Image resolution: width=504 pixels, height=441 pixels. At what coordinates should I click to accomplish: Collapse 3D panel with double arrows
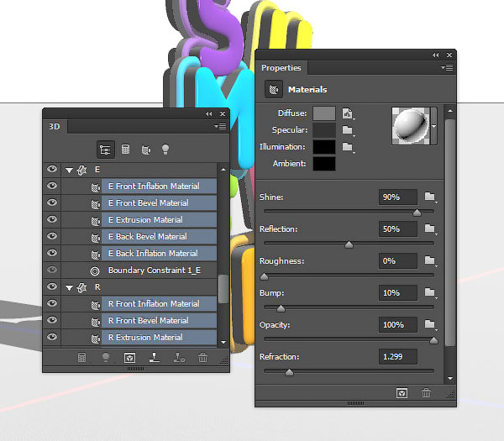pos(209,113)
